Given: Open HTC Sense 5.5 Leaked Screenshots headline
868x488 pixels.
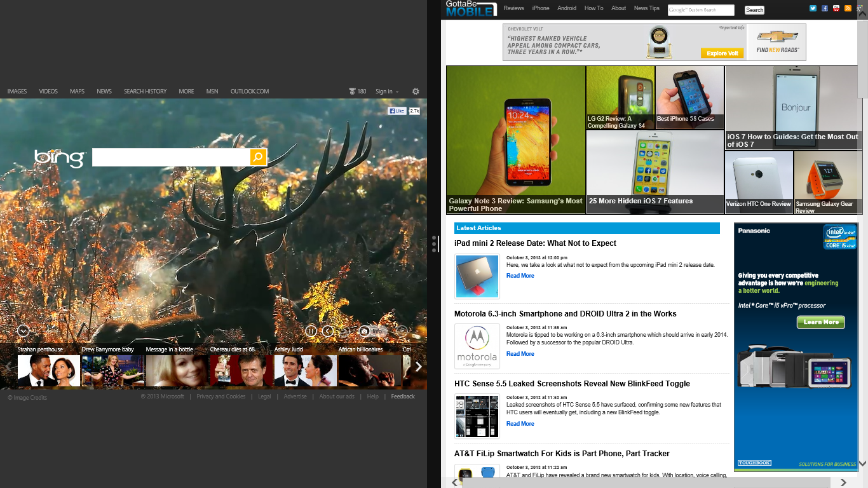Looking at the screenshot, I should (x=572, y=384).
